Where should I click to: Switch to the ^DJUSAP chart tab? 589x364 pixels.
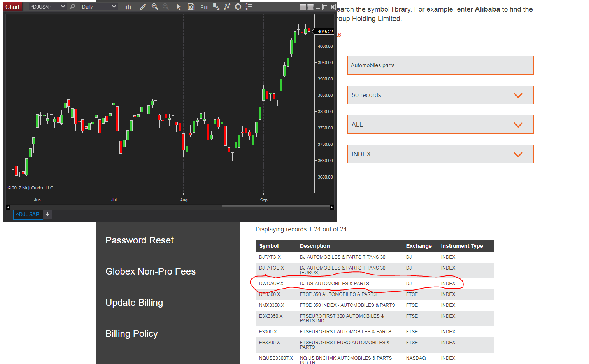[28, 214]
